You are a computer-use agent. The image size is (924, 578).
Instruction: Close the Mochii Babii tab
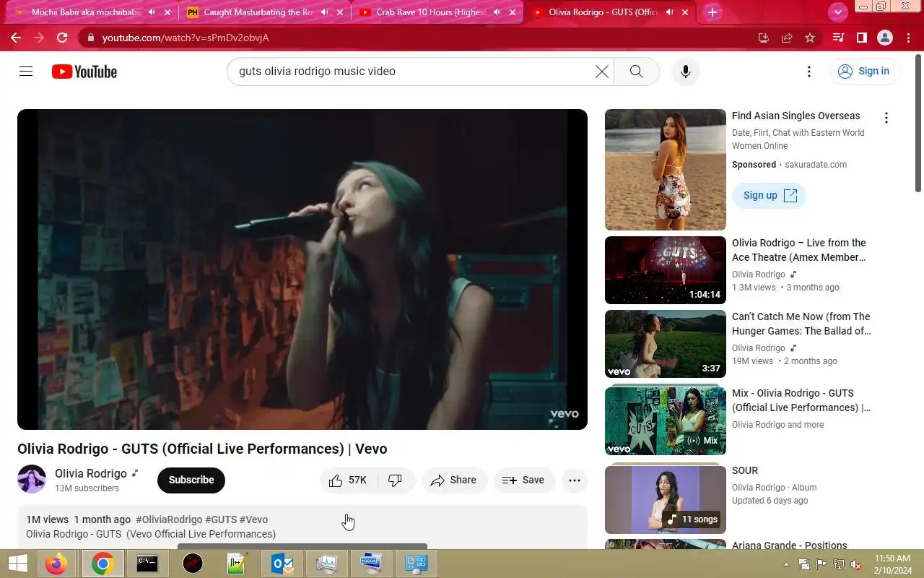(x=167, y=12)
